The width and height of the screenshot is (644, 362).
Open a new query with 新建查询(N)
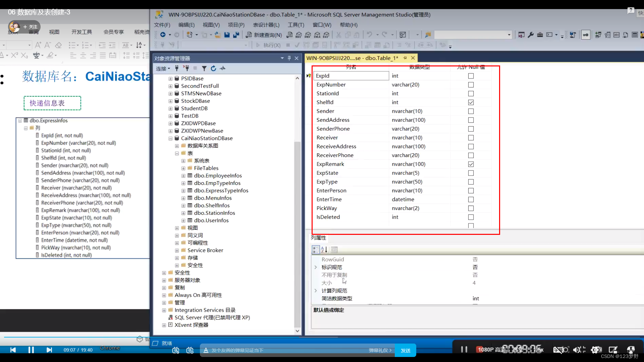coord(264,35)
